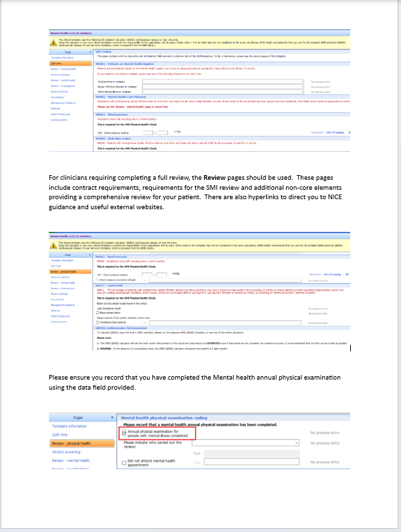The width and height of the screenshot is (401, 532).
Task: Open Alcohol screening in the QOF Coding screenshot
Action: 60,75
